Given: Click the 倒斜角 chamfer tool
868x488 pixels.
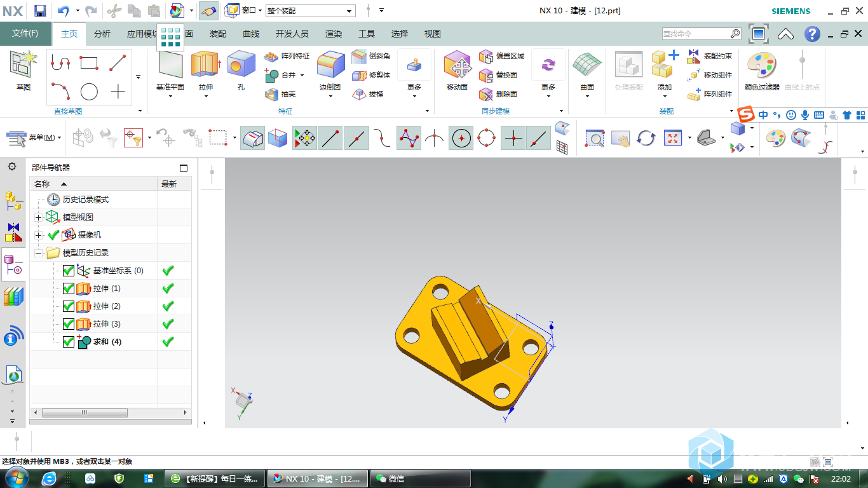Looking at the screenshot, I should [x=371, y=56].
